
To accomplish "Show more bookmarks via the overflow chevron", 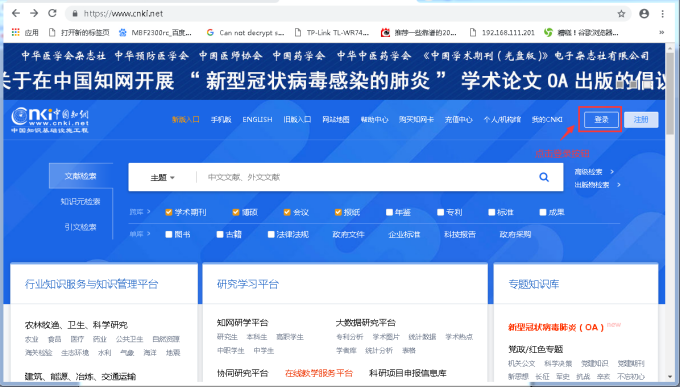I will click(661, 32).
